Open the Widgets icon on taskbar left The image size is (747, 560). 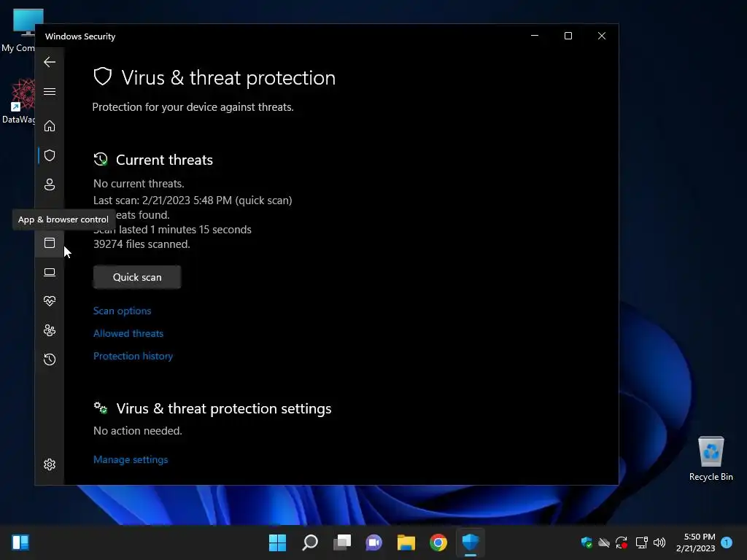pos(20,542)
